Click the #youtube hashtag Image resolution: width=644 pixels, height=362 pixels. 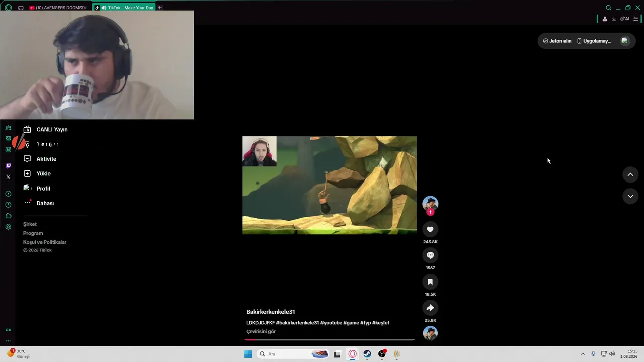[331, 323]
